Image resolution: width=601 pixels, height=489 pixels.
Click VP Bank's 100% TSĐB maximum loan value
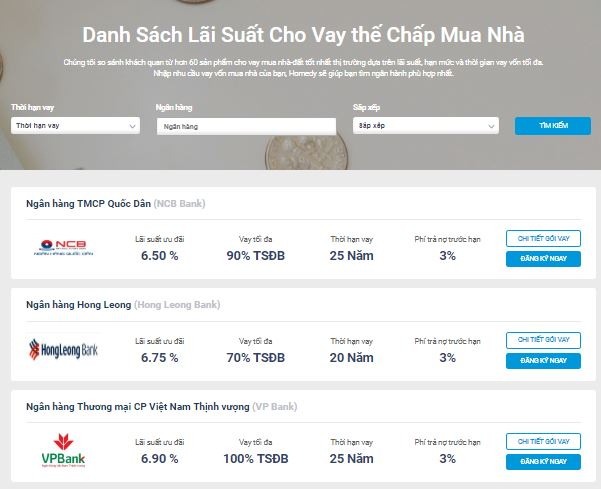tap(255, 458)
